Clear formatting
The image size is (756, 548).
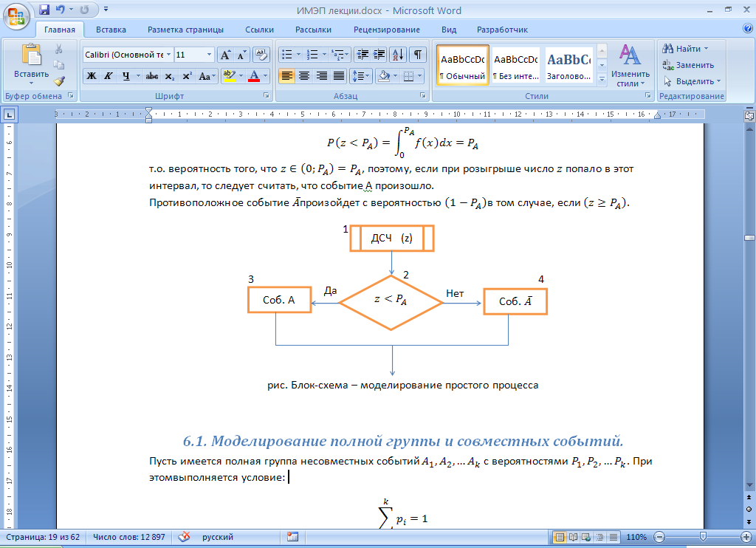click(261, 55)
